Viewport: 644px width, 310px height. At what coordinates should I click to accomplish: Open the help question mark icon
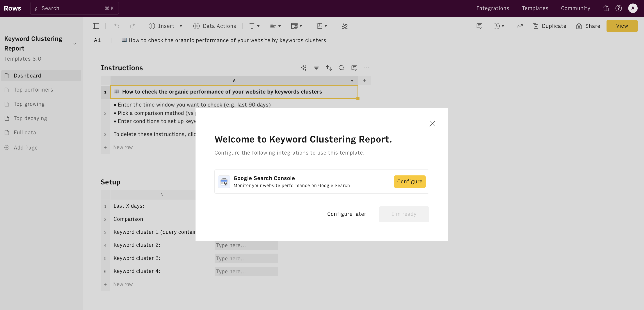(619, 8)
